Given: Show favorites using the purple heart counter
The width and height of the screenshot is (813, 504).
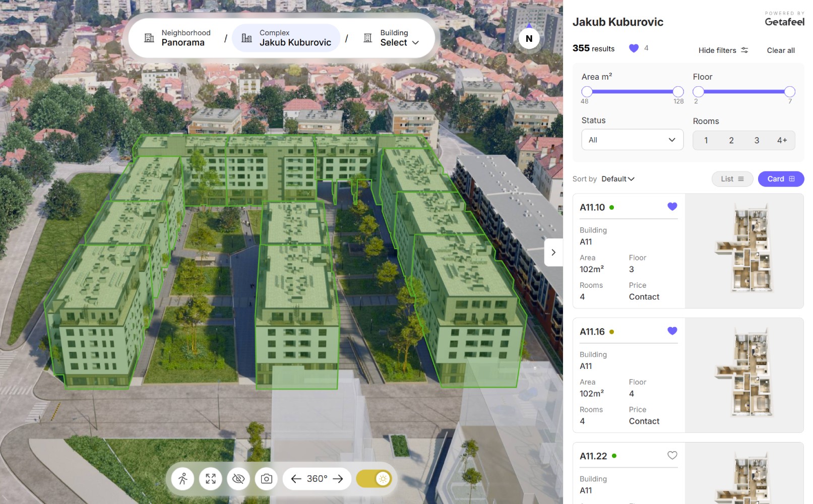Looking at the screenshot, I should coord(639,48).
